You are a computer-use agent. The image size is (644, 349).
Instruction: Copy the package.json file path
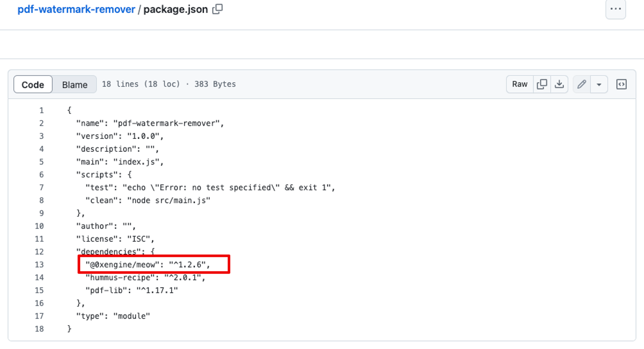(x=217, y=9)
